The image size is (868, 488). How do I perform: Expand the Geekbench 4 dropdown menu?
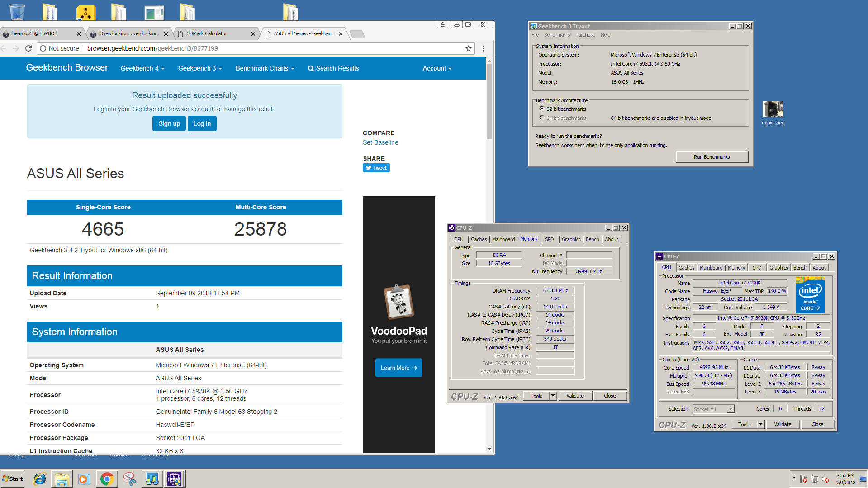pyautogui.click(x=142, y=68)
